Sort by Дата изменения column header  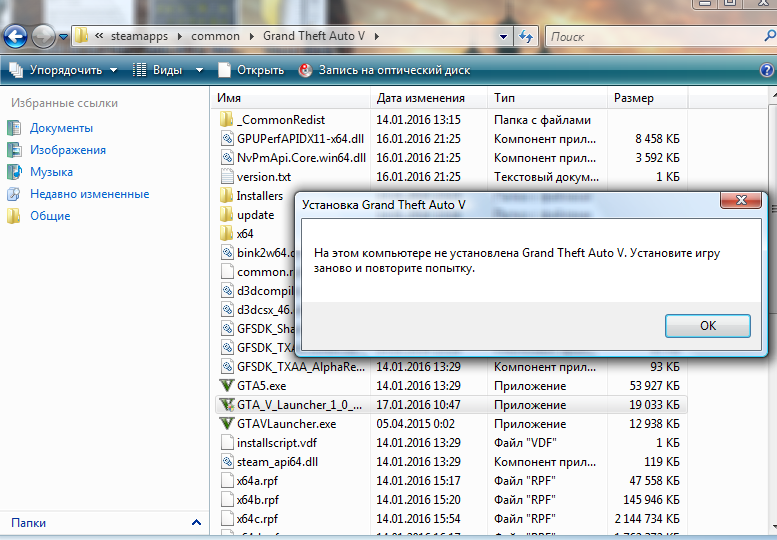[429, 98]
